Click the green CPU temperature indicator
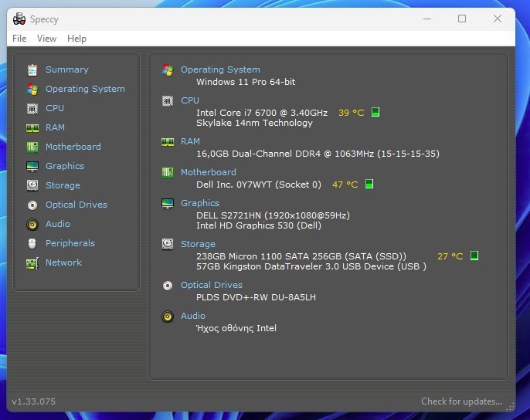The height and width of the screenshot is (420, 530). click(375, 112)
